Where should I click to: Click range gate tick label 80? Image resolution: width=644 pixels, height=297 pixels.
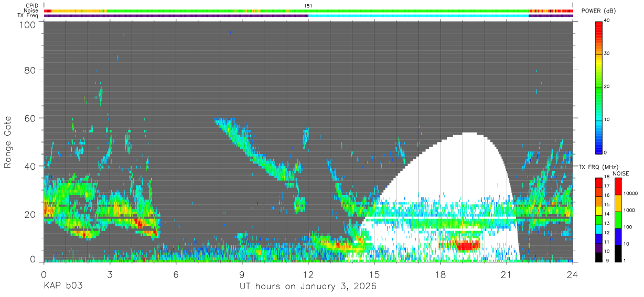tap(29, 70)
